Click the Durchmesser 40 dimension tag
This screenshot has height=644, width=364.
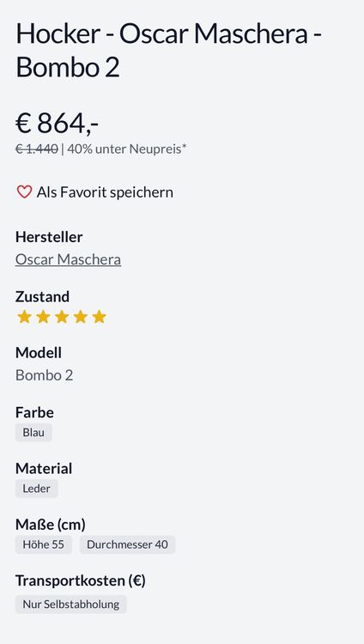coord(127,544)
